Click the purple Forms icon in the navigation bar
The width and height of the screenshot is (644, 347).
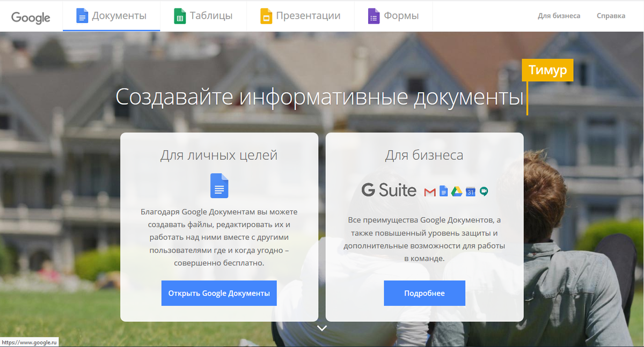pyautogui.click(x=374, y=16)
